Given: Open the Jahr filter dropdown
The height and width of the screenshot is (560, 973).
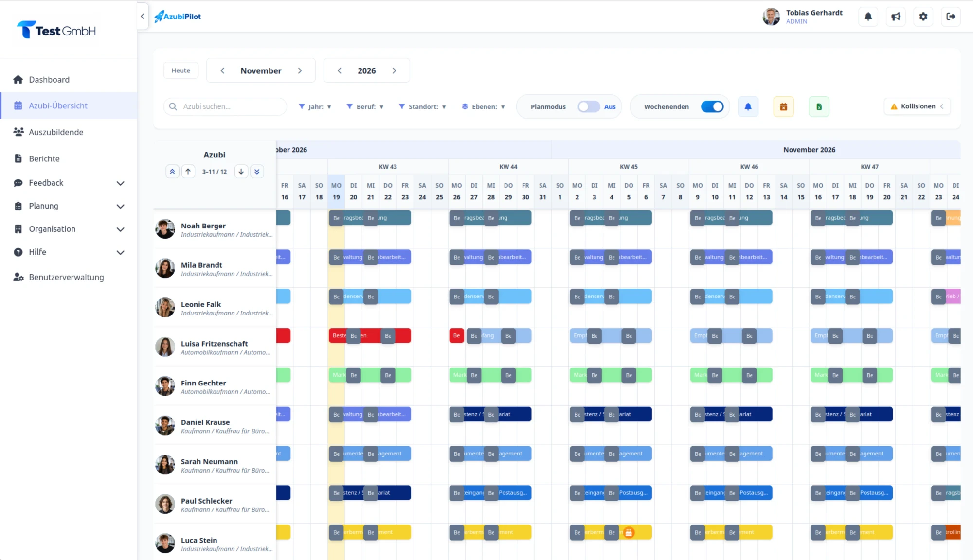Looking at the screenshot, I should point(315,106).
